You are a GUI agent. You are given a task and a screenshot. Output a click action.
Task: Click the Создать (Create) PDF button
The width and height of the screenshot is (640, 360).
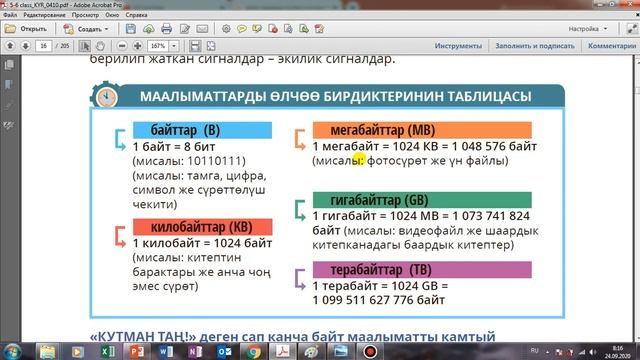[86, 29]
